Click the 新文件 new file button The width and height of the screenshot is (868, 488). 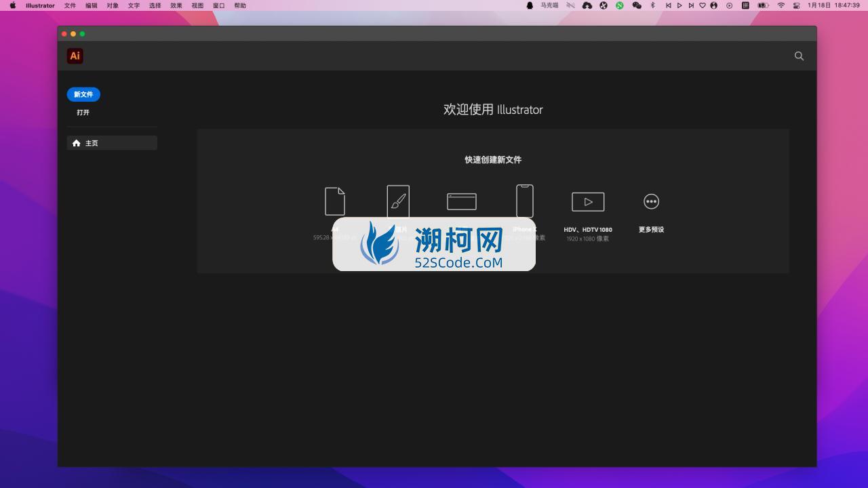(83, 94)
